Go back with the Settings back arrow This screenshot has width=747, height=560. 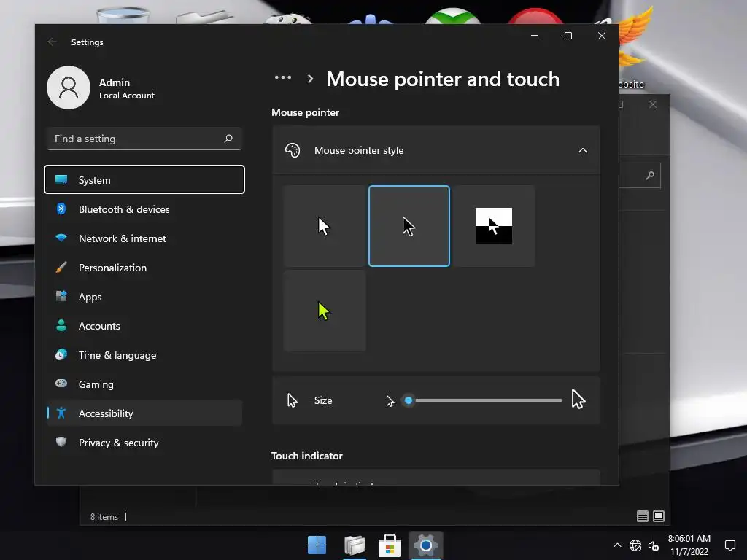point(53,42)
